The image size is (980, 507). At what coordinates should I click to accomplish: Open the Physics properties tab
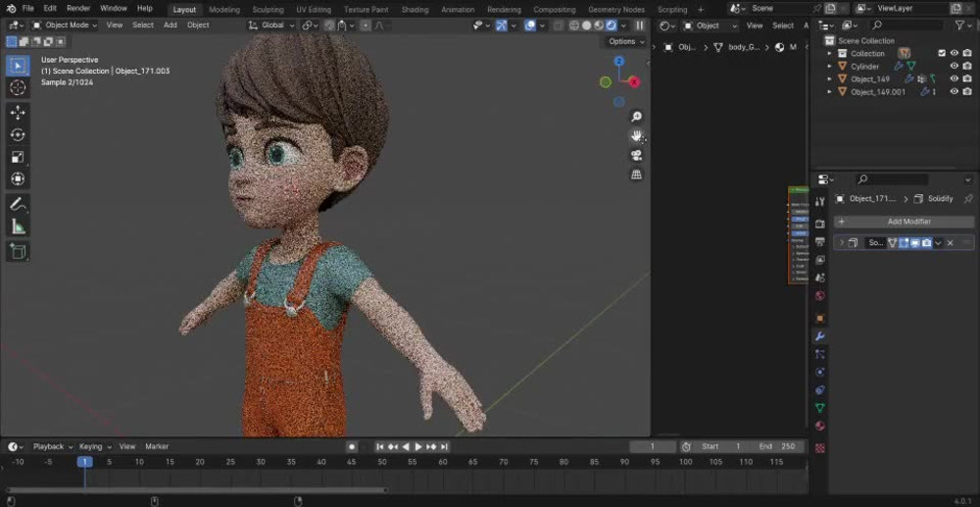tap(820, 372)
